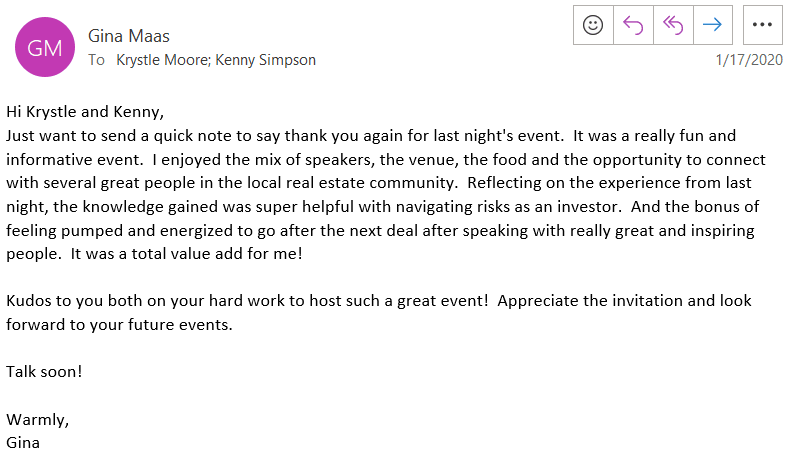
Task: Forward this email with the blue arrow
Action: pos(712,25)
